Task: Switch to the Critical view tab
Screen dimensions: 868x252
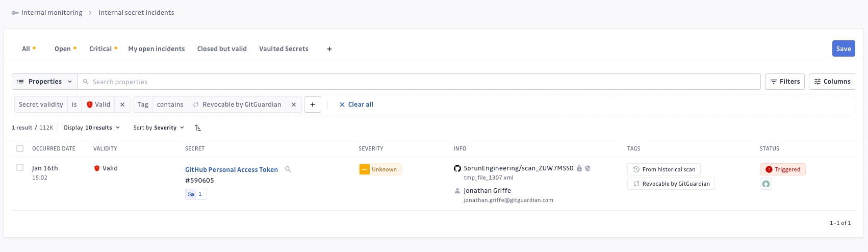Action: click(x=100, y=49)
